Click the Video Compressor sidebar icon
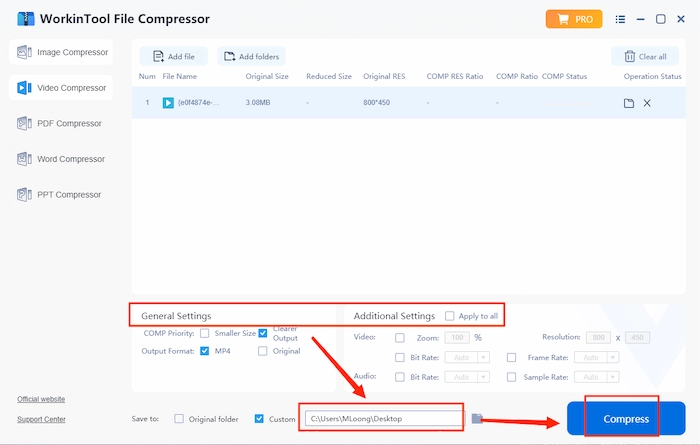Viewport: 700px width, 445px height. click(24, 88)
